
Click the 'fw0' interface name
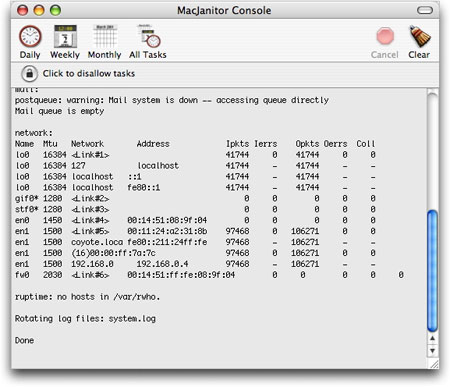pos(22,275)
